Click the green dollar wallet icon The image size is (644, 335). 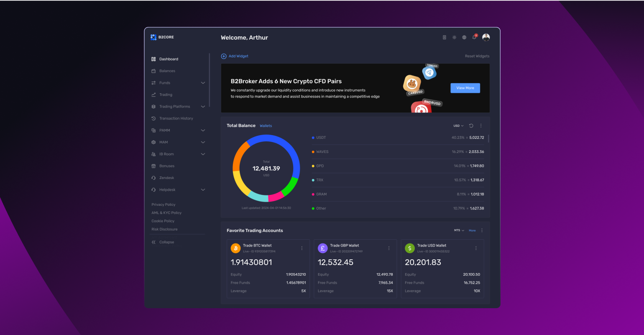pos(410,248)
